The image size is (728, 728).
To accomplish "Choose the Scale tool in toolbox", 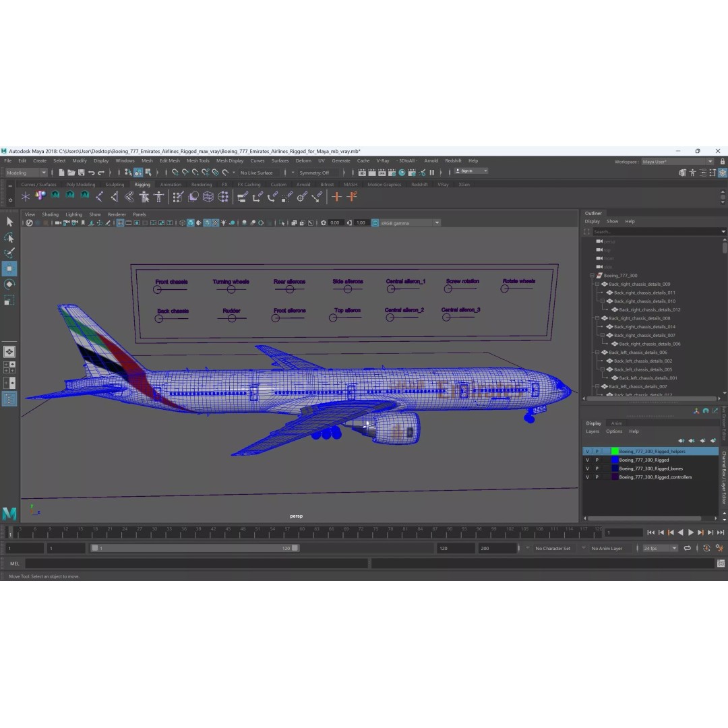I will click(9, 301).
